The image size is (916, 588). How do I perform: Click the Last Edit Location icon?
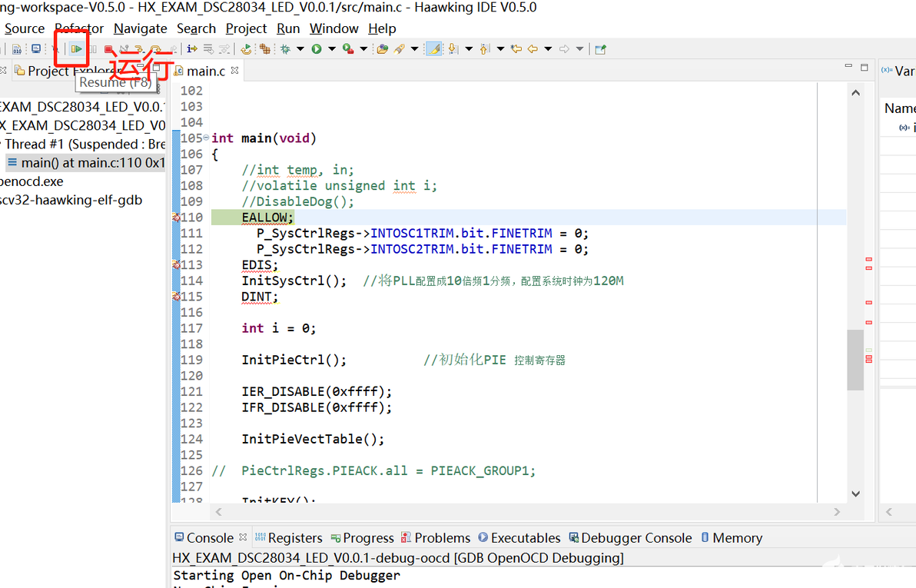pyautogui.click(x=516, y=49)
